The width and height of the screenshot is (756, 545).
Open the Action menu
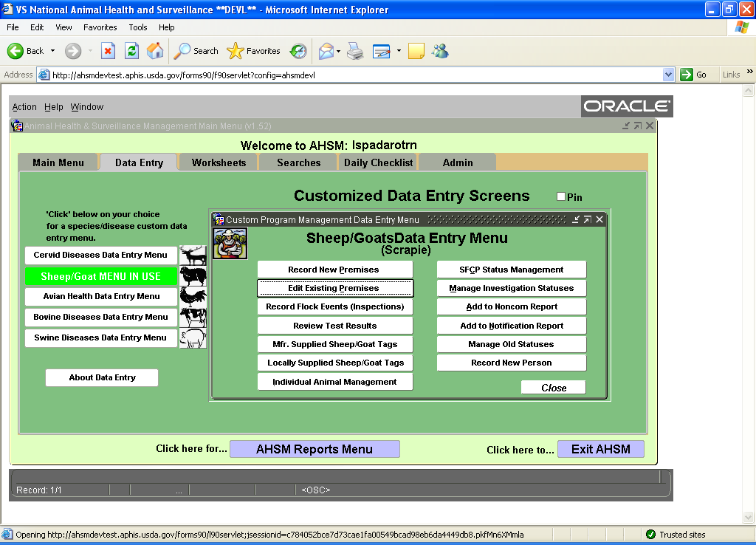24,107
